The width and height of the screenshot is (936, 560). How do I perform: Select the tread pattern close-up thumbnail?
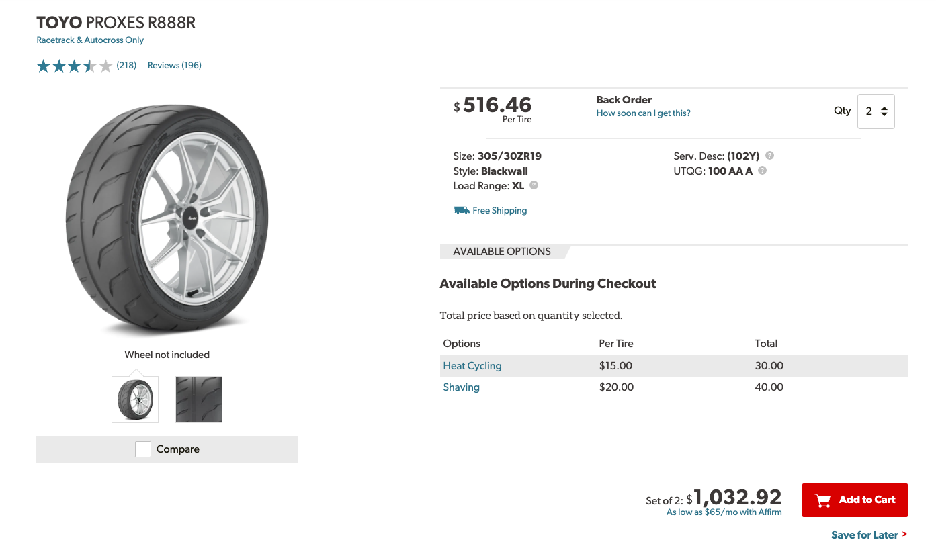pos(199,400)
